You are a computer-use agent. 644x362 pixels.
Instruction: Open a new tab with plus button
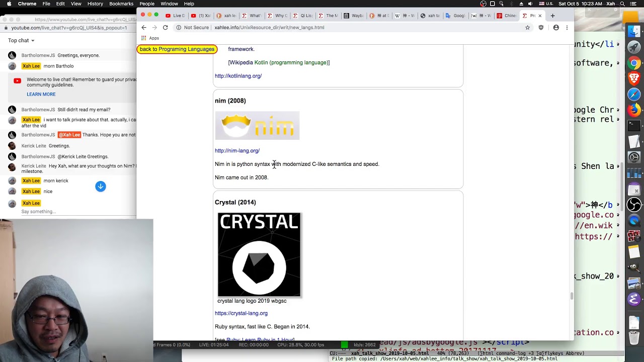click(552, 16)
